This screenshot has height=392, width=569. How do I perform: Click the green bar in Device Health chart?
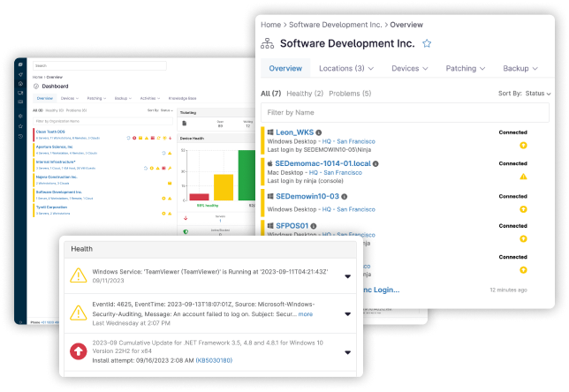247,175
